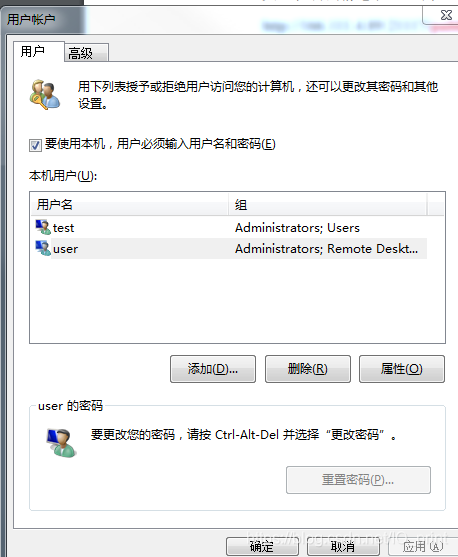Click the Administrators; Users group text
458x557 pixels.
tap(297, 228)
